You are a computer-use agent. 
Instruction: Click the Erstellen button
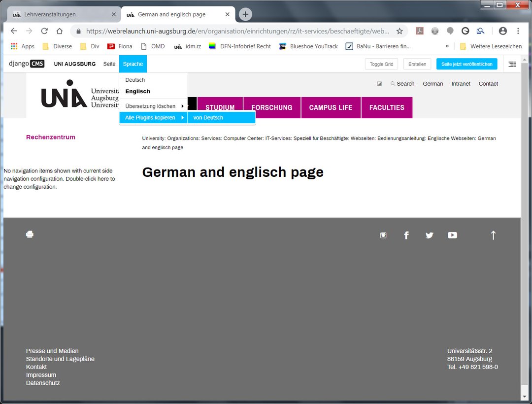pos(417,64)
